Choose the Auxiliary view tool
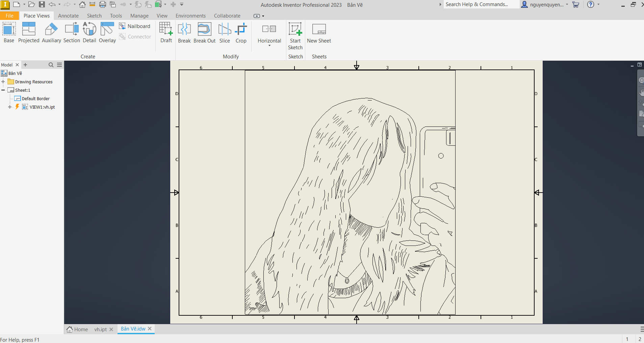Image resolution: width=644 pixels, height=343 pixels. pos(51,33)
